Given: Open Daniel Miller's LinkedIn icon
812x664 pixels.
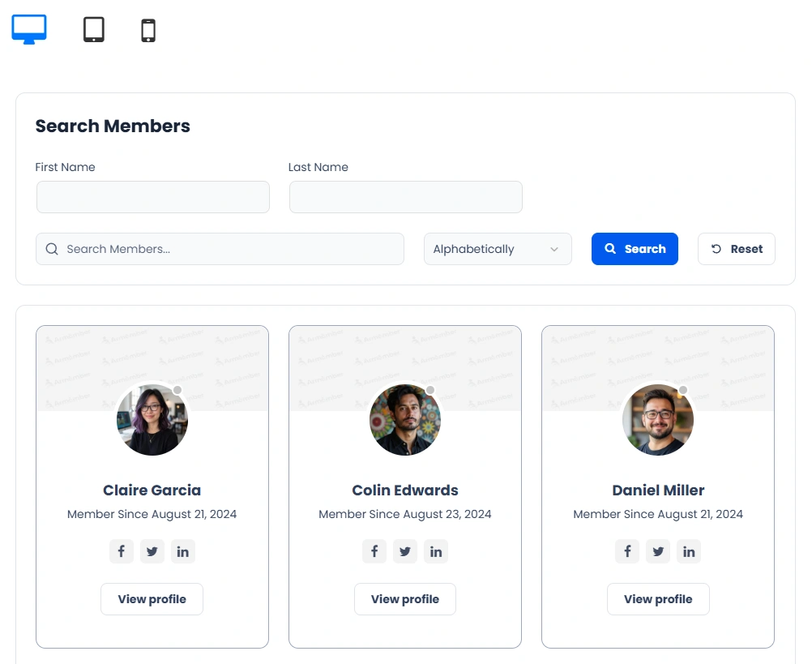Looking at the screenshot, I should click(689, 551).
